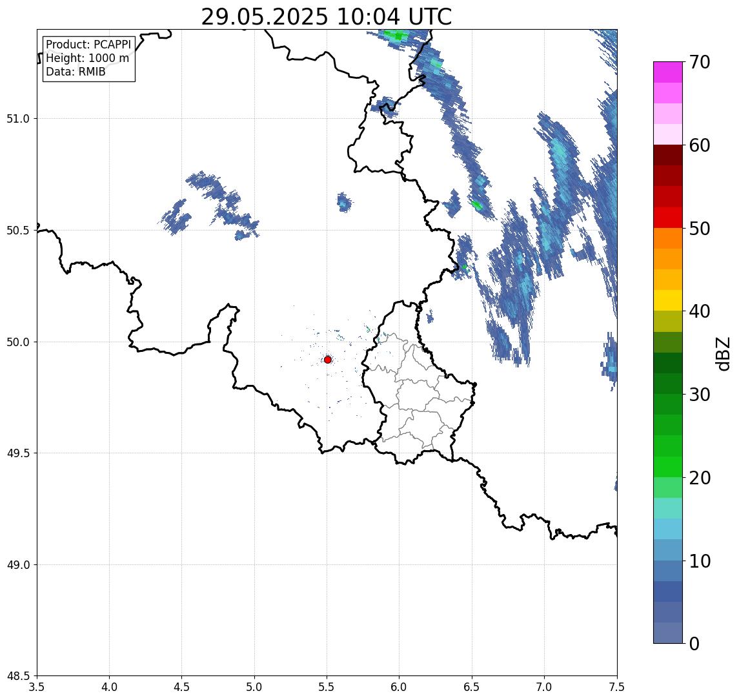Click the 'Product: PCAPPI' text
The height and width of the screenshot is (700, 739).
(88, 45)
